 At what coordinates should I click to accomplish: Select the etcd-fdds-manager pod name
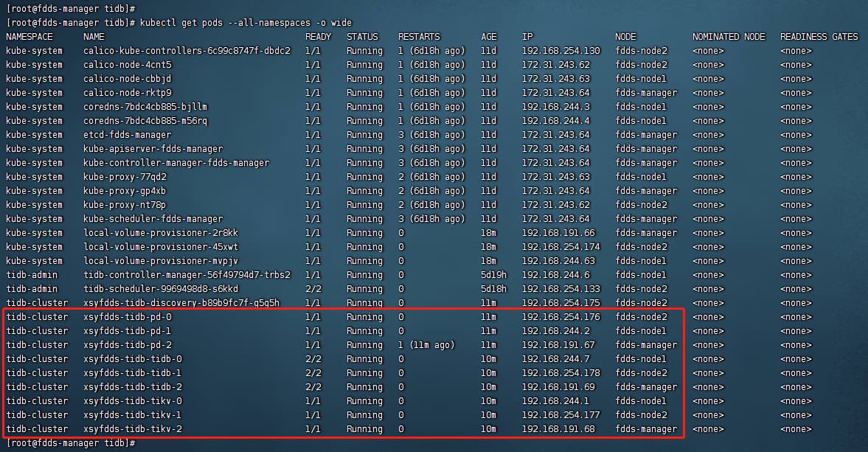[x=127, y=135]
